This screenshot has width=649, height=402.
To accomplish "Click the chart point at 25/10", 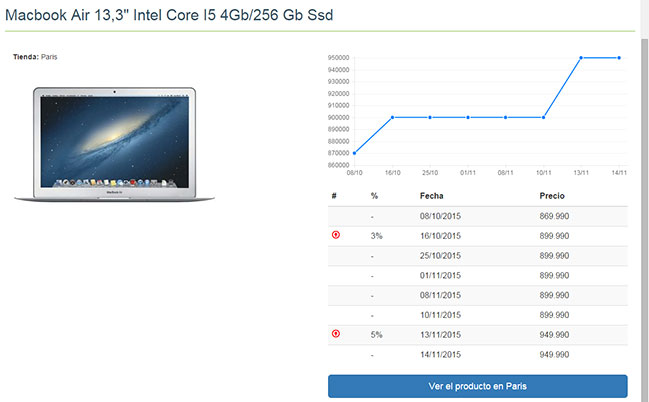I will [x=430, y=117].
